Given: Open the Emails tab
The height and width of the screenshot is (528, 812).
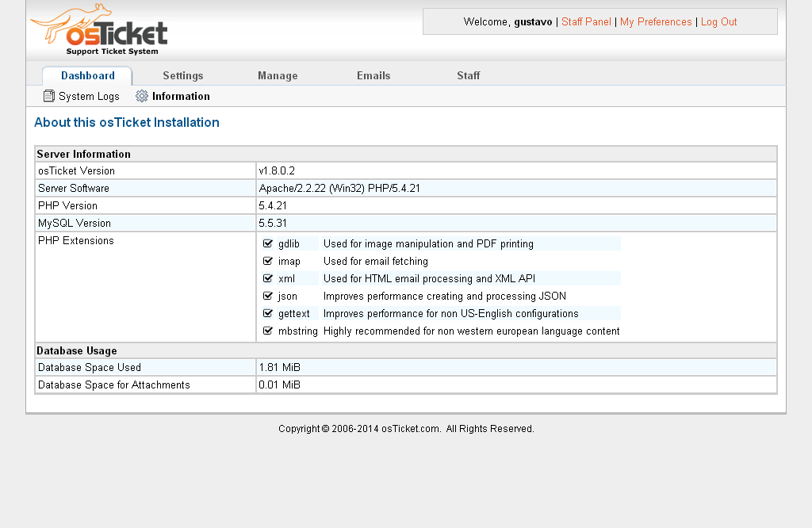Looking at the screenshot, I should (x=373, y=75).
